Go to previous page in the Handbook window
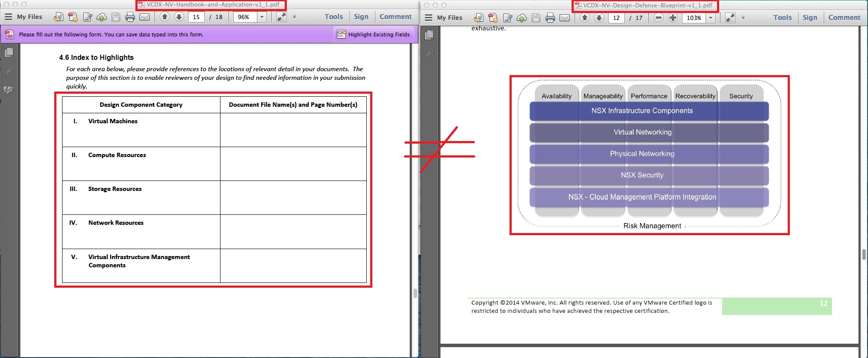This screenshot has height=358, width=868. point(164,17)
